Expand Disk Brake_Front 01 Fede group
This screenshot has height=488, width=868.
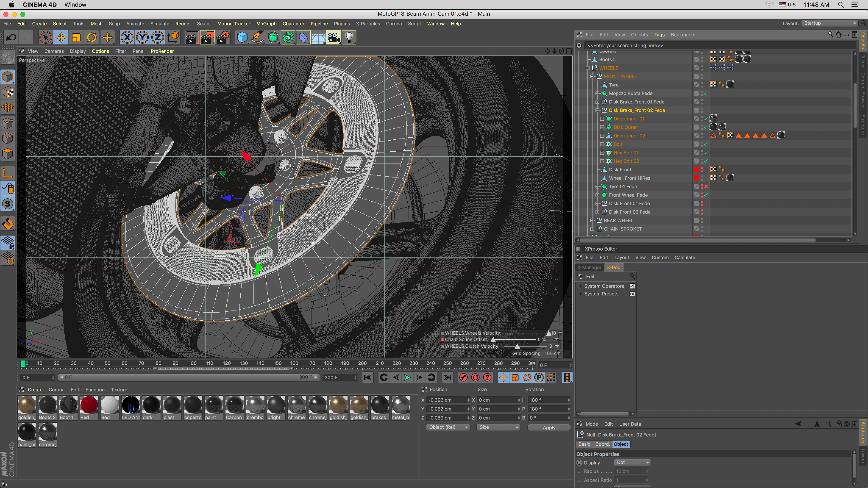pyautogui.click(x=597, y=102)
